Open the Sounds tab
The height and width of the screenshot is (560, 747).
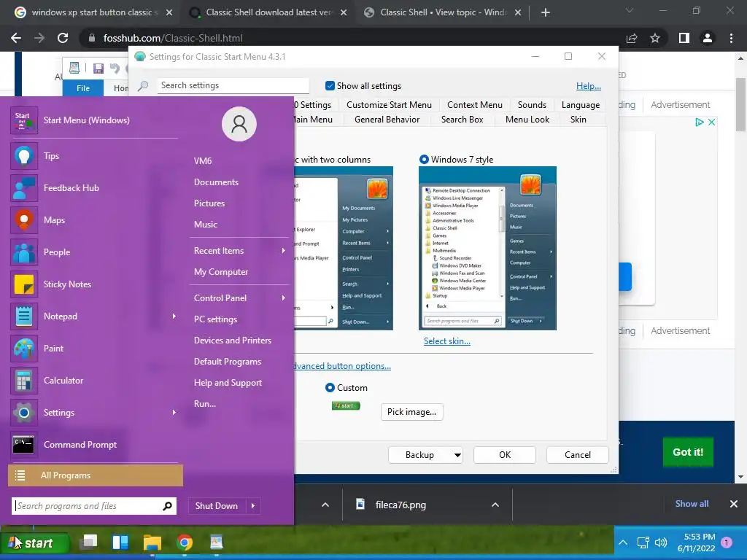(532, 105)
